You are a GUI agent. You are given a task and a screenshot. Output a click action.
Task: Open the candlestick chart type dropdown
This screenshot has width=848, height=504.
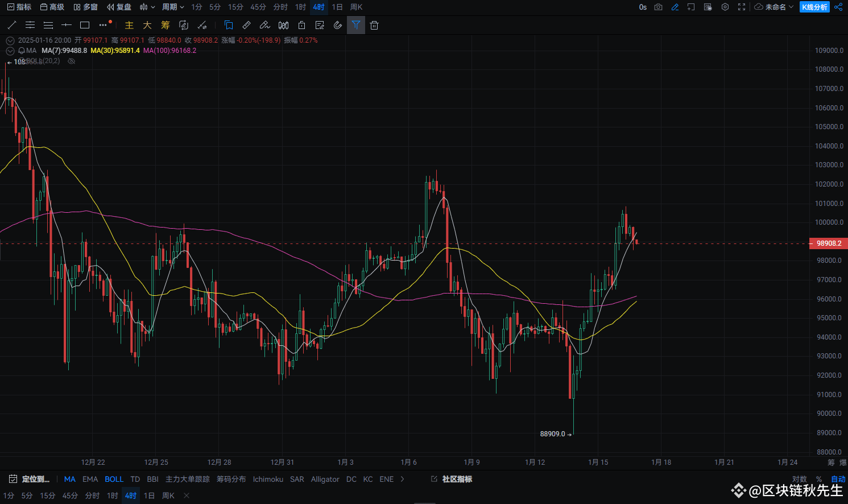tap(147, 7)
